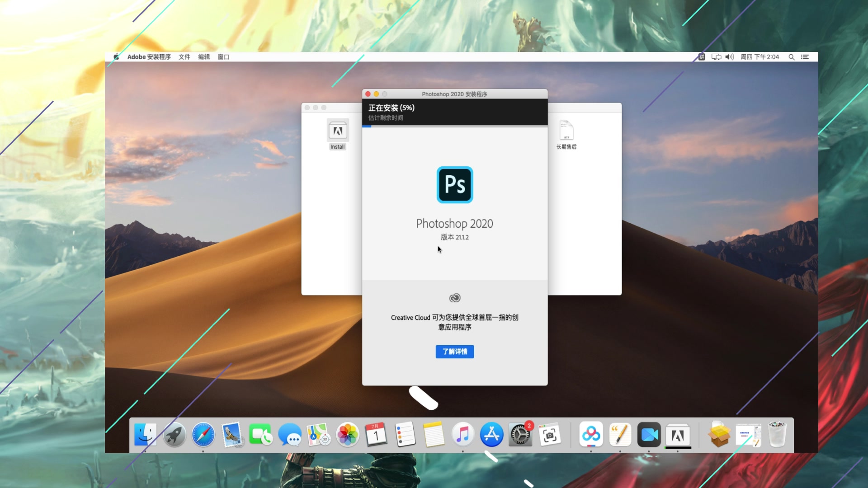Open Spotlight search icon
The width and height of the screenshot is (868, 488).
(x=792, y=57)
